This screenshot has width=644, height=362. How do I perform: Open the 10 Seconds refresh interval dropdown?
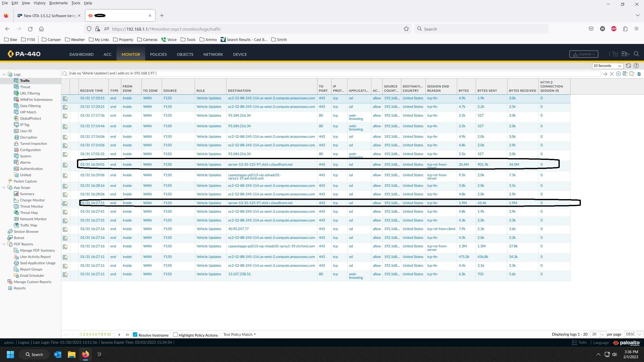click(607, 66)
